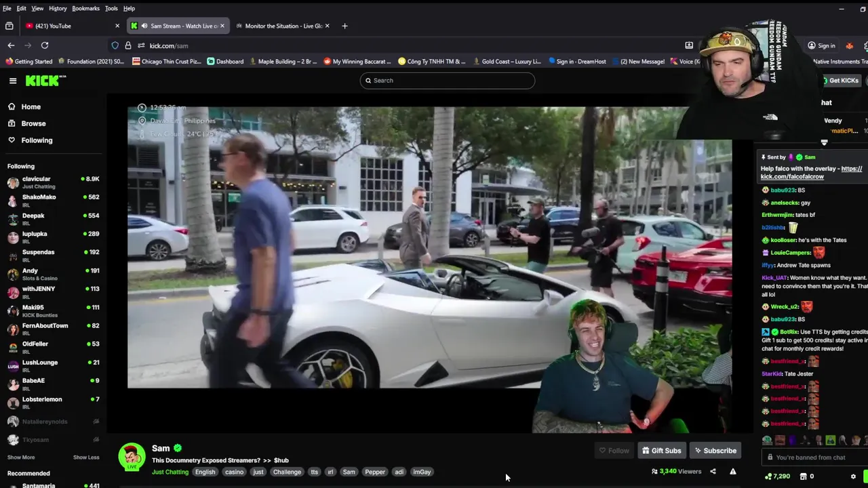Switch to Monitor the Situation tab
This screenshot has width=868, height=488.
click(281, 26)
